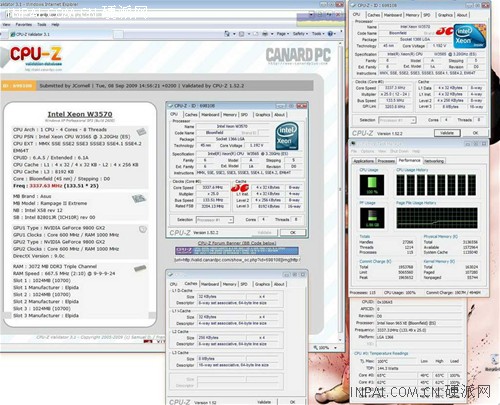Screen dimensions: 500x405
Task: Open Selection dropdown in top-right CPU-Z window
Action: coord(413,120)
